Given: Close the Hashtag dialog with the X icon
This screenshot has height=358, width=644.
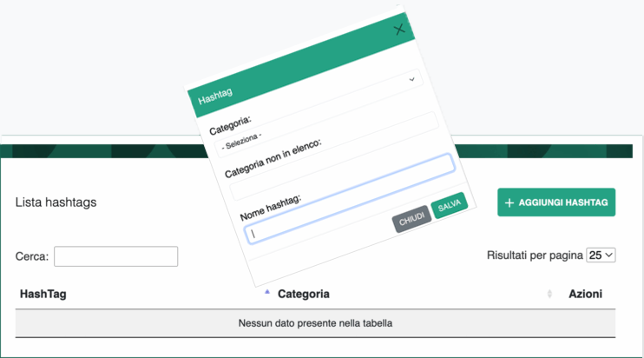Looking at the screenshot, I should click(x=399, y=30).
